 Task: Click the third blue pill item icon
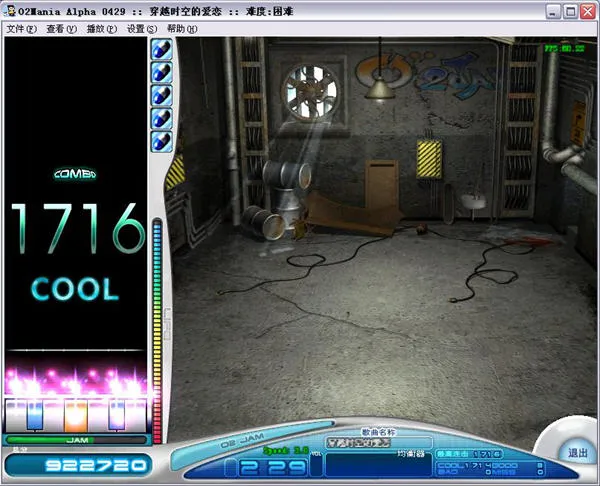[x=161, y=95]
